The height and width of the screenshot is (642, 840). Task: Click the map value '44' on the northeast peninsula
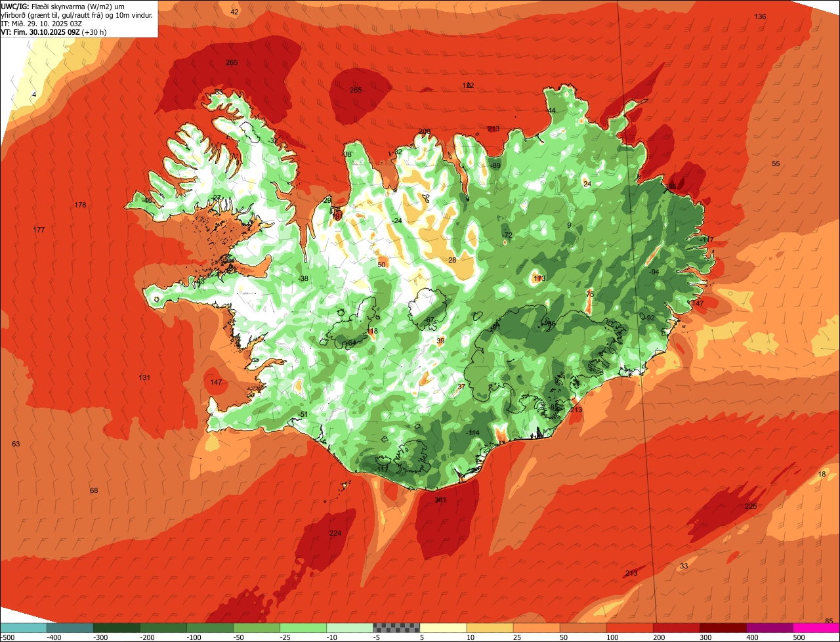tap(551, 110)
